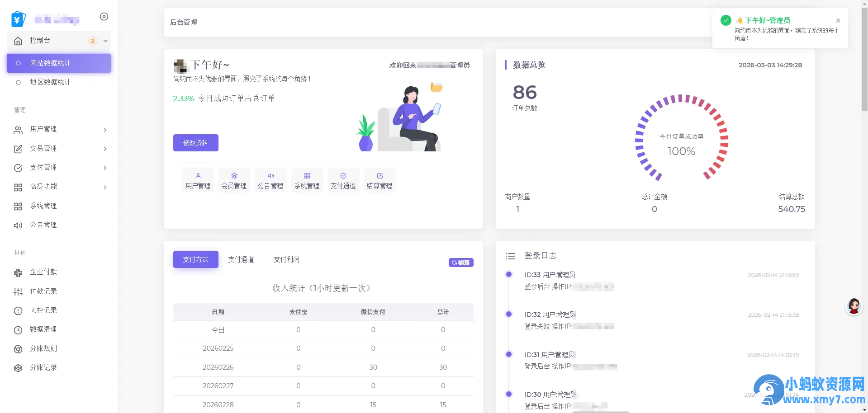The width and height of the screenshot is (868, 413).
Task: Open the 用户管理 quick link icon
Action: tap(198, 180)
